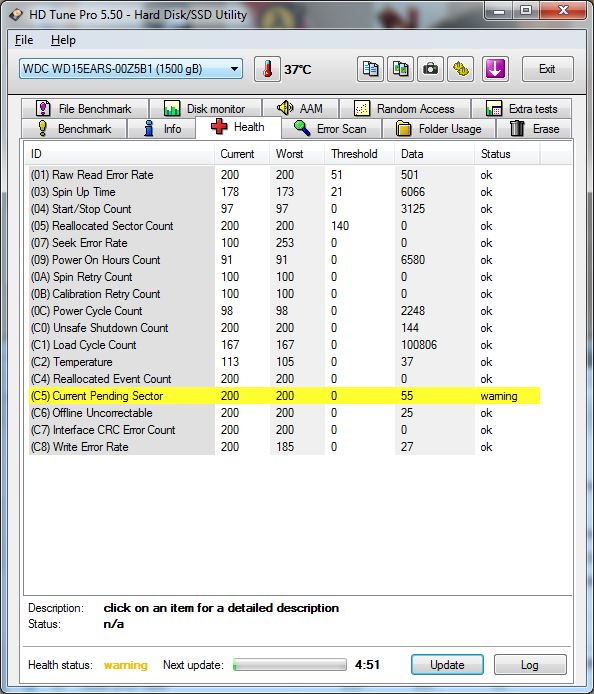The width and height of the screenshot is (594, 694).
Task: Click the Log button
Action: click(x=530, y=665)
